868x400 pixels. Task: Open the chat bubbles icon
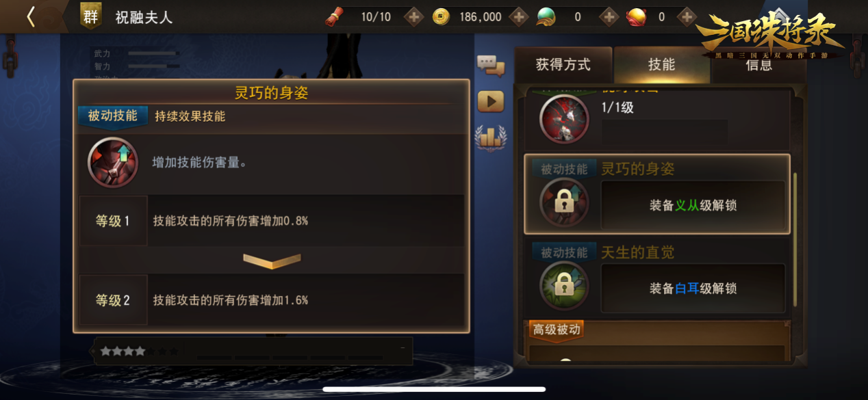pos(491,66)
